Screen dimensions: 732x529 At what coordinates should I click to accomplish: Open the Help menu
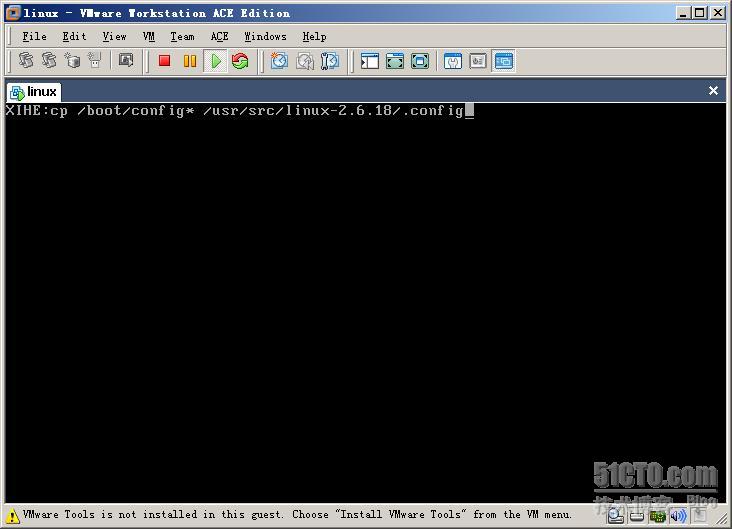(314, 36)
